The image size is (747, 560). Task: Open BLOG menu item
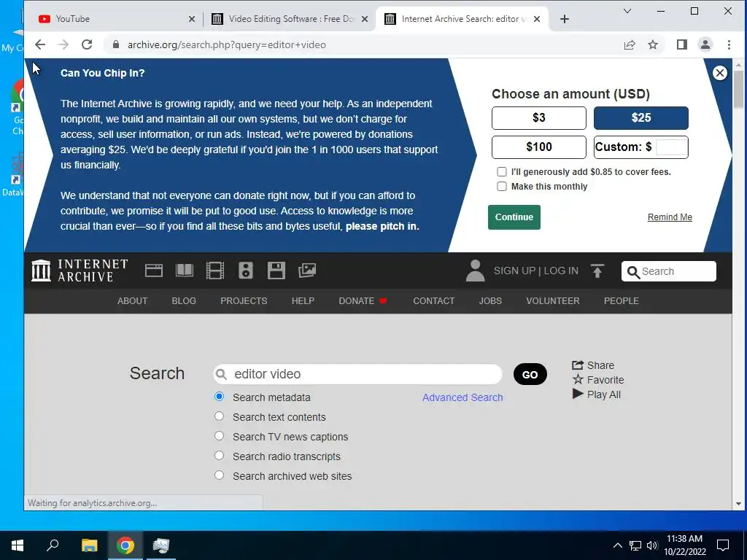click(x=184, y=301)
